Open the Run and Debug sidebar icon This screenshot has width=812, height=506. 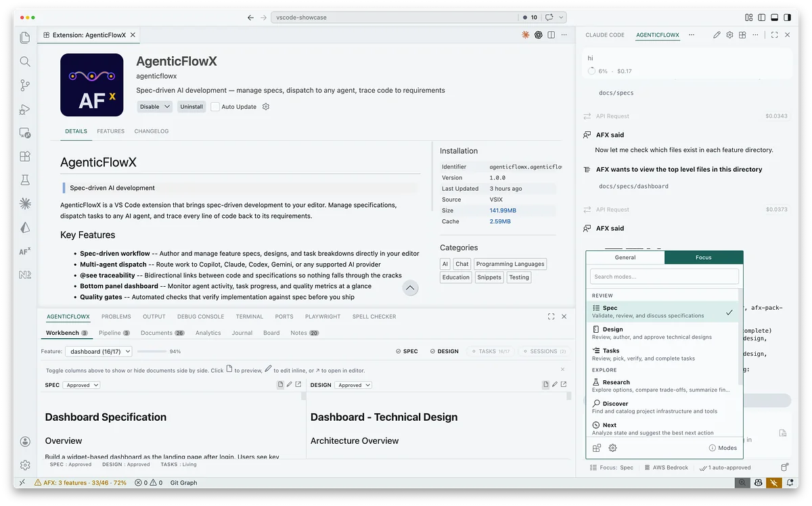(x=25, y=109)
